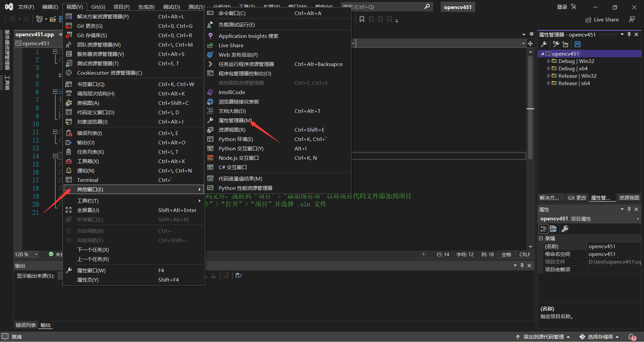Click the CRLF line ending indicator
This screenshot has width=644, height=342.
(x=525, y=255)
